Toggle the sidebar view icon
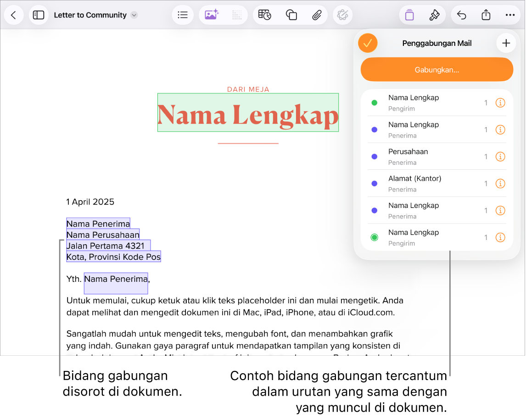This screenshot has height=420, width=526. (x=39, y=15)
